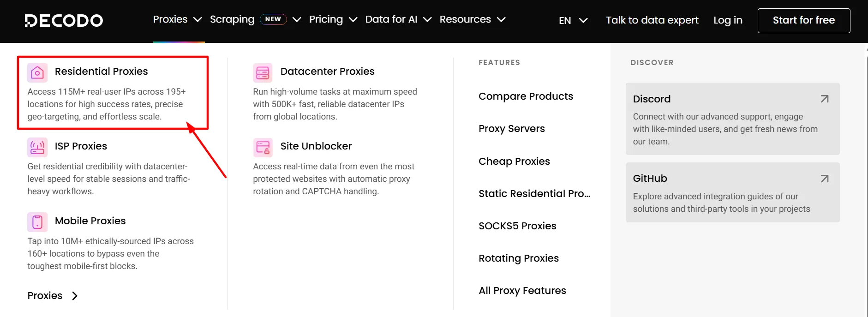The width and height of the screenshot is (868, 317).
Task: Click the Proxies link at bottom left
Action: [x=45, y=296]
